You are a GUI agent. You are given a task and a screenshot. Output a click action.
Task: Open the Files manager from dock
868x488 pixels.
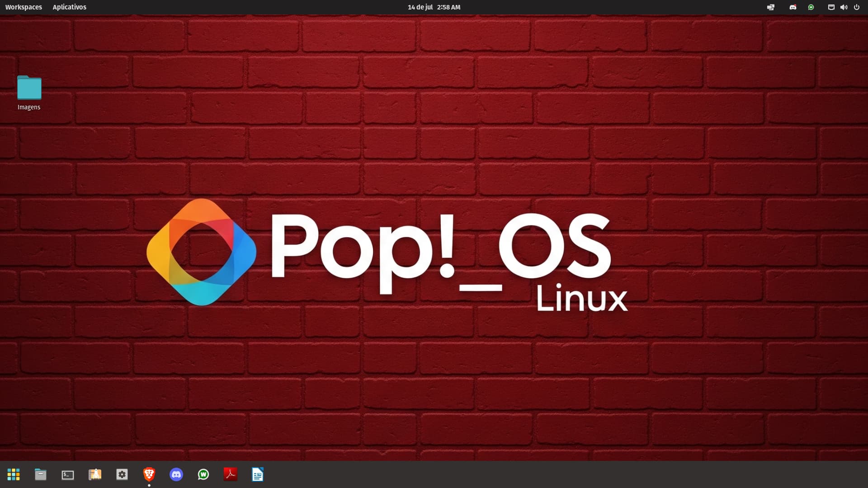[41, 474]
